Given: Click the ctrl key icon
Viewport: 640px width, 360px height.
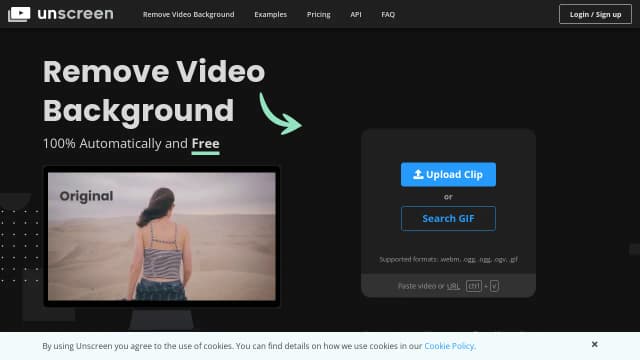Looking at the screenshot, I should tap(474, 286).
